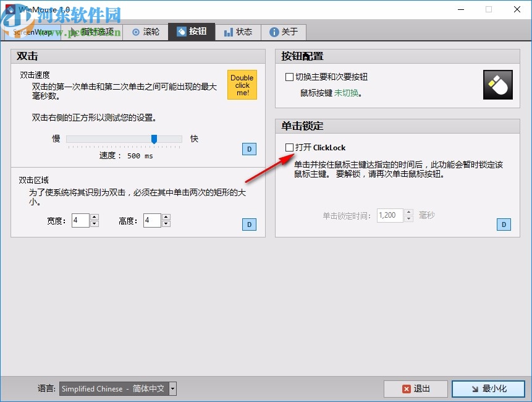Image resolution: width=532 pixels, height=402 pixels.
Task: Decrease 宽度 with the down arrow
Action: (x=95, y=224)
